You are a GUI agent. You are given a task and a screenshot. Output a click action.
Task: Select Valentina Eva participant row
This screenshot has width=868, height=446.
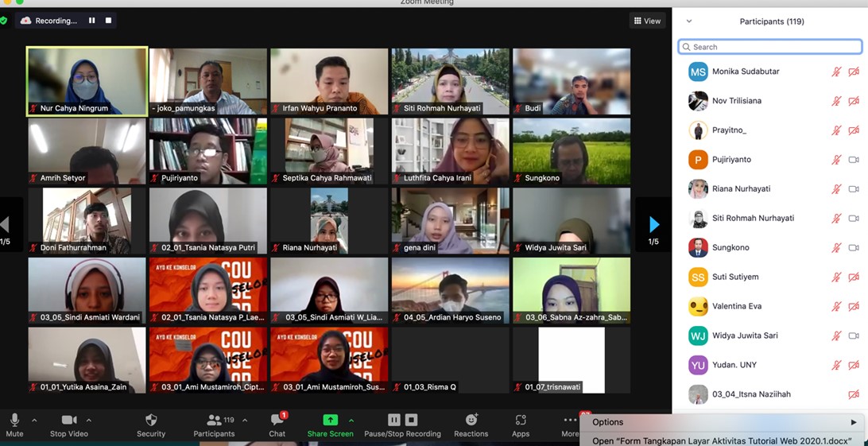pyautogui.click(x=770, y=306)
